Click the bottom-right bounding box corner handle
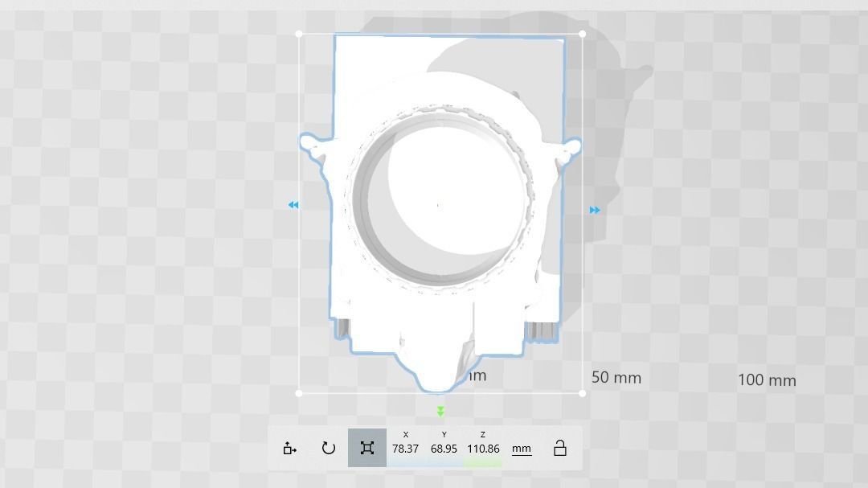This screenshot has width=868, height=488. 583,393
